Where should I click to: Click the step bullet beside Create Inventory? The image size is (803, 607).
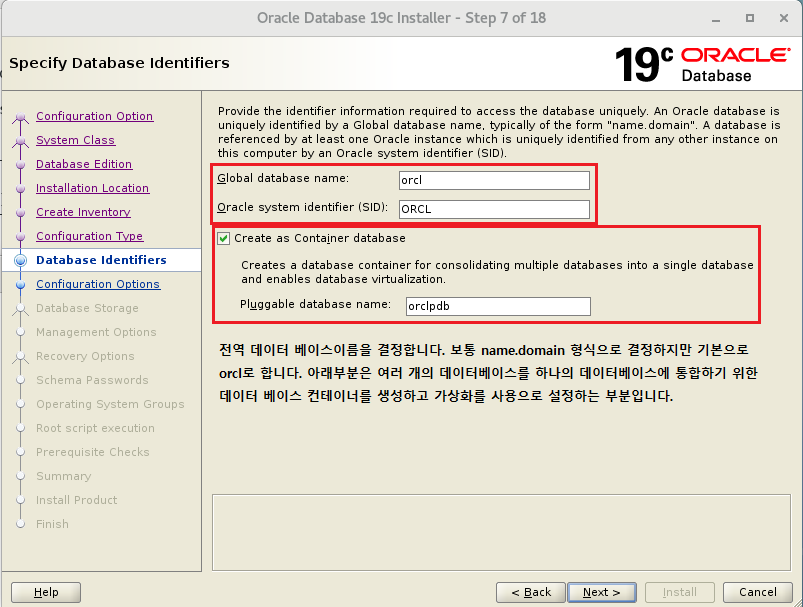[20, 213]
